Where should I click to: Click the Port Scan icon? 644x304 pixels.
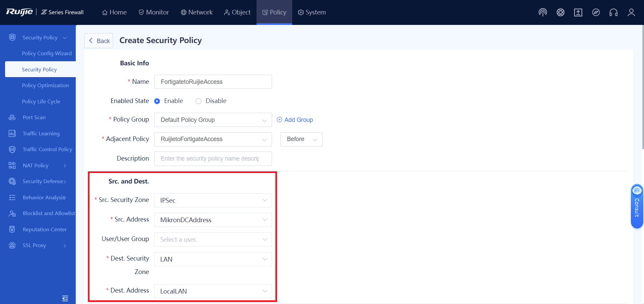click(x=12, y=117)
